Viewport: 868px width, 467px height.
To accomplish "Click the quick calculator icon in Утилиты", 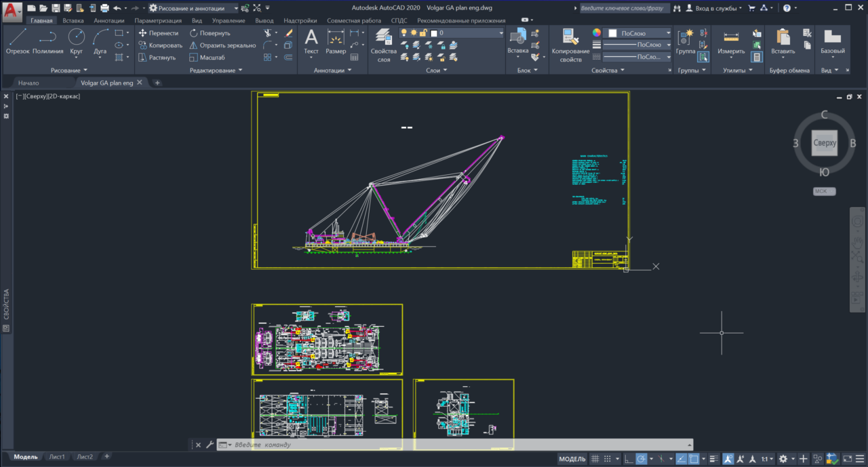I will click(757, 57).
